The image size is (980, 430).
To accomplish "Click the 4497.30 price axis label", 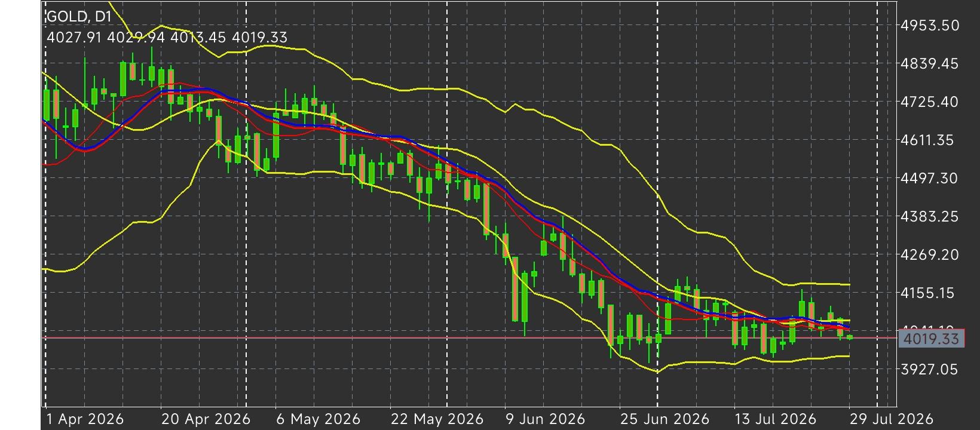I will click(930, 178).
